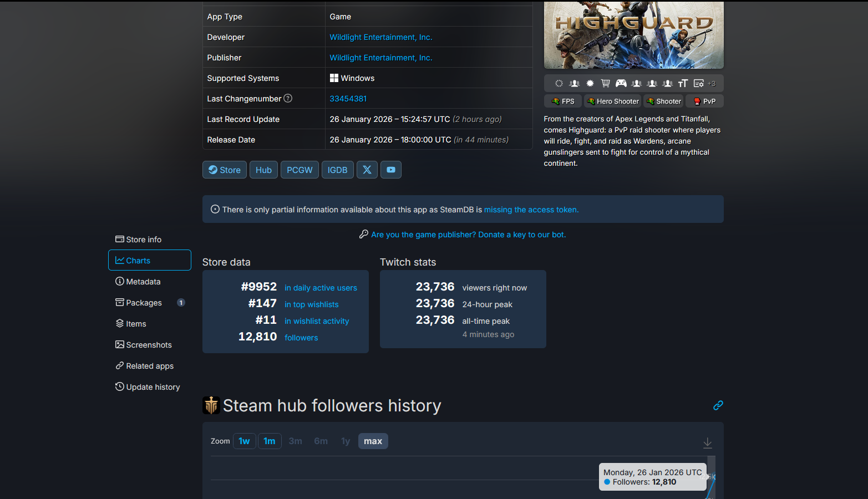Open 'in daily active users' link
Viewport: 868px width, 499px height.
(321, 288)
